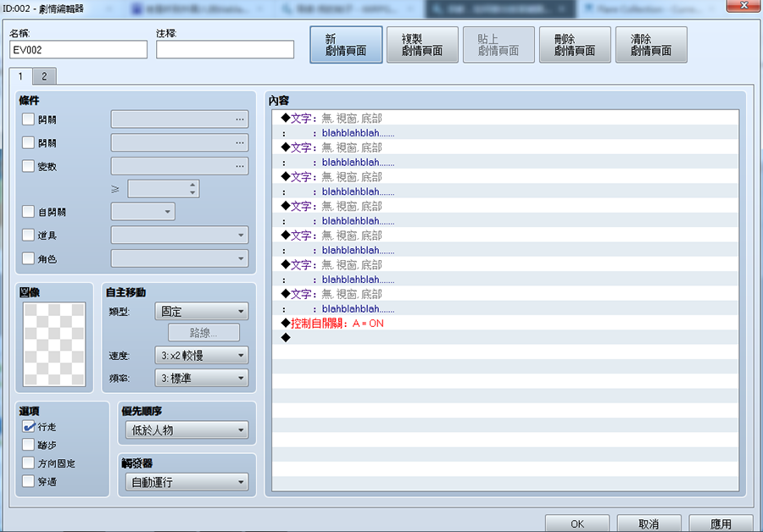Check the 踏步 option
The height and width of the screenshot is (532, 763).
28,445
